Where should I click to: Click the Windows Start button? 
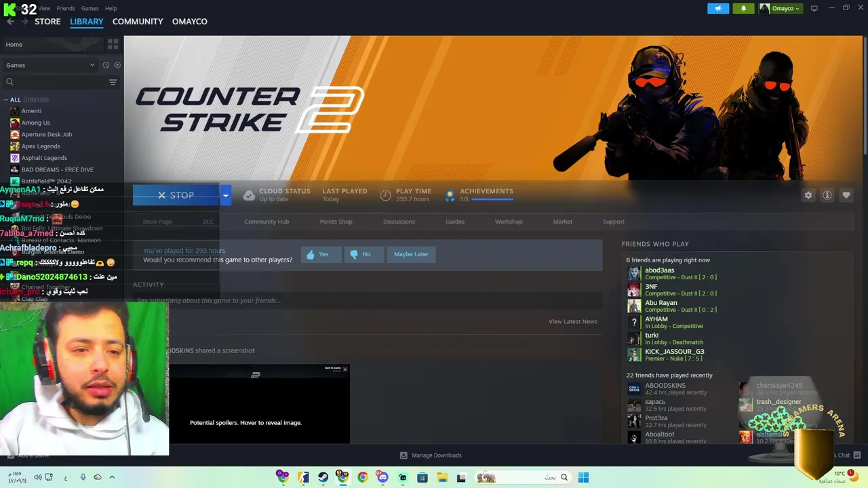(x=583, y=477)
